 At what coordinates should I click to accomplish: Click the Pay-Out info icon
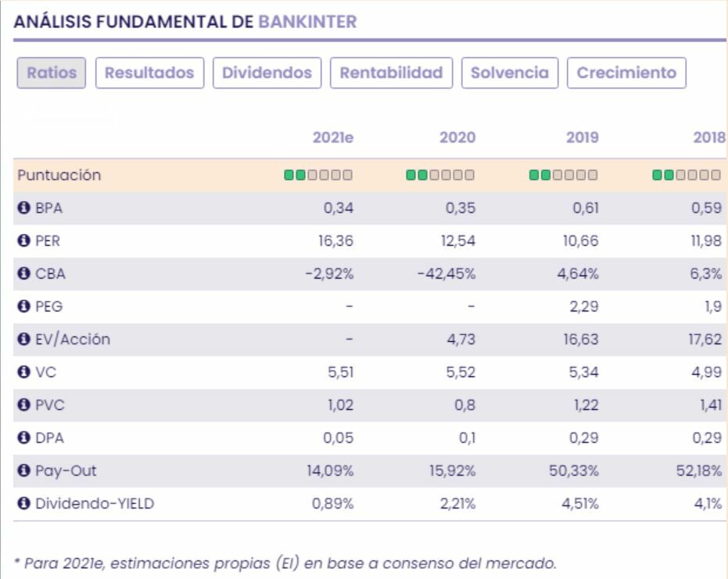[x=23, y=471]
